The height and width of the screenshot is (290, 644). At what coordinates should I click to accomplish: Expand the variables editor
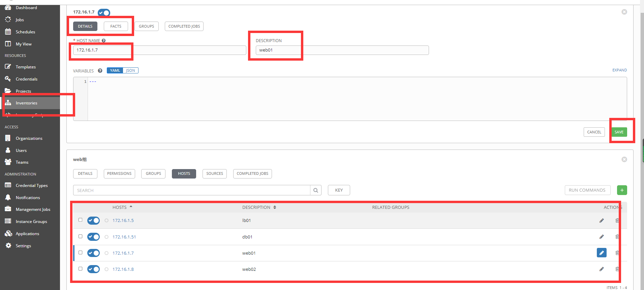[x=619, y=70]
